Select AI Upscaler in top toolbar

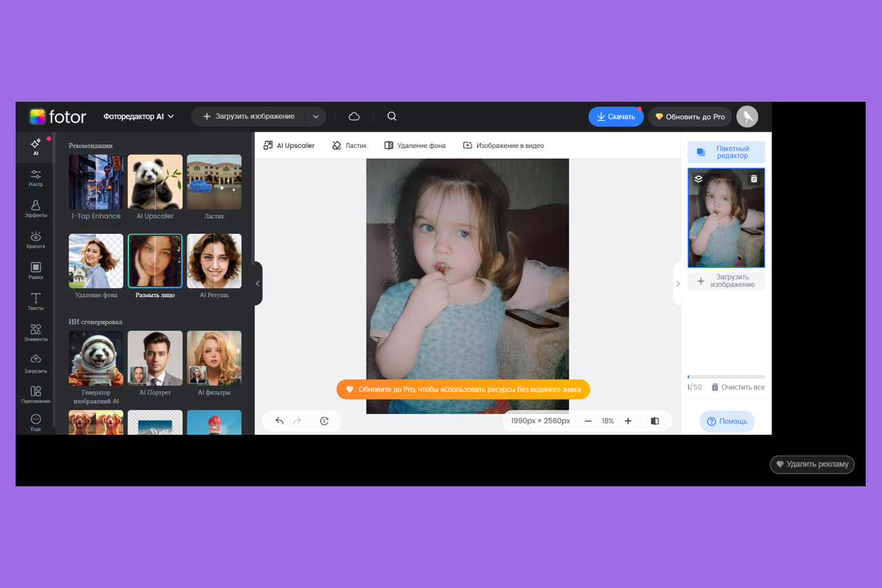[x=289, y=145]
